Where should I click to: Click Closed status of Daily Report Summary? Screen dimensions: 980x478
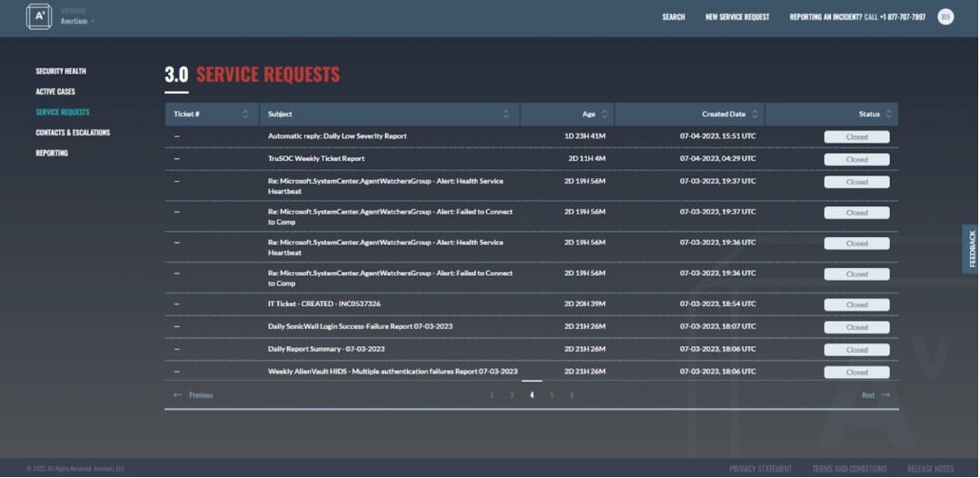[856, 350]
